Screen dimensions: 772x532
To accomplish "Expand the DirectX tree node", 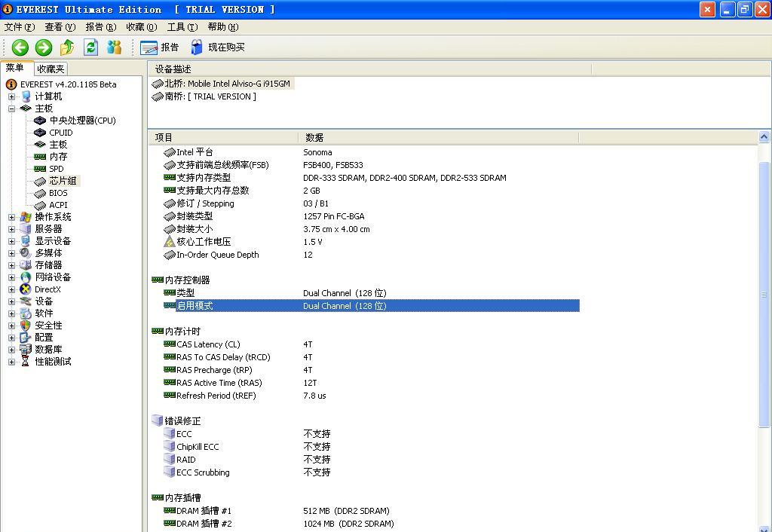I will [x=12, y=289].
